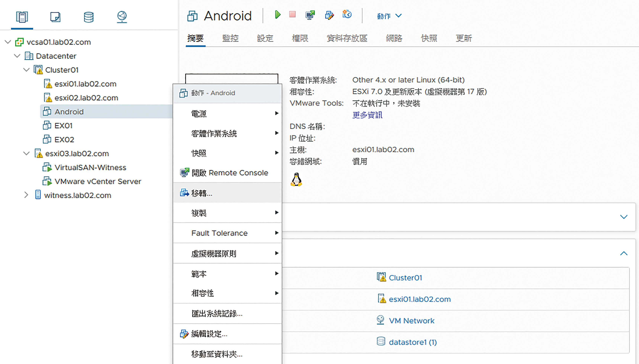Select host esxi02.lab02.com in the tree
Image resolution: width=639 pixels, height=364 pixels.
[86, 98]
